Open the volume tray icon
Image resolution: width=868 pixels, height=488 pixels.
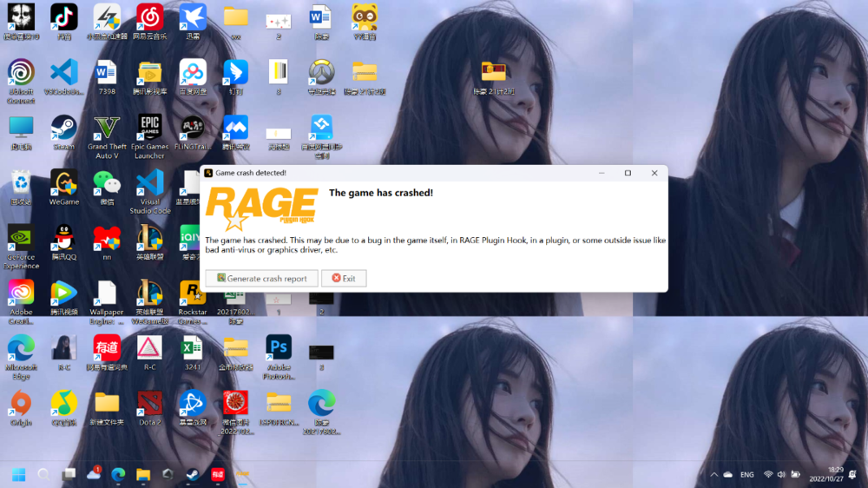781,475
